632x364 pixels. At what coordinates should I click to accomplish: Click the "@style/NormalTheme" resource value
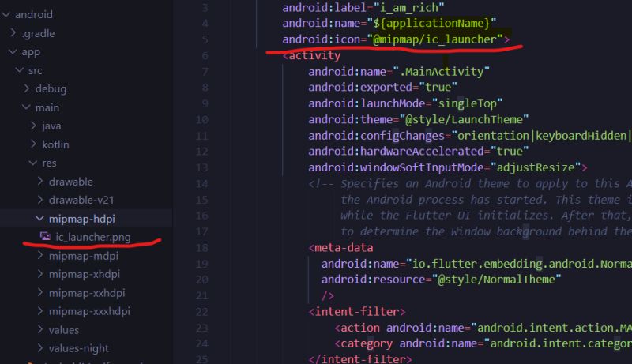pyautogui.click(x=496, y=279)
